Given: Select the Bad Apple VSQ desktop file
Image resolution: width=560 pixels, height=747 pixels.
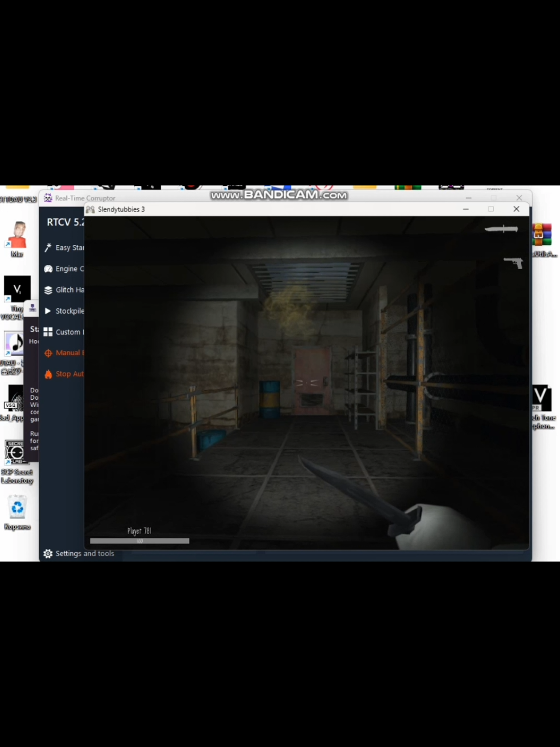Looking at the screenshot, I should 13,403.
